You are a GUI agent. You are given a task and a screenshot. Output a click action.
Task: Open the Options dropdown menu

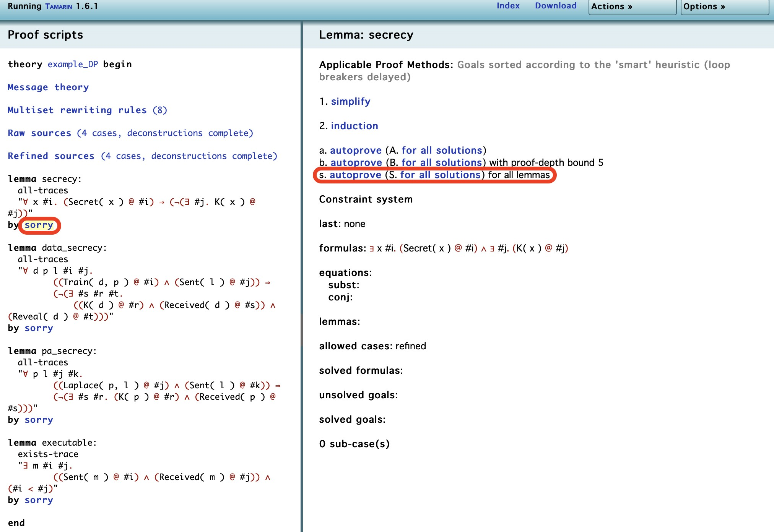tap(724, 7)
